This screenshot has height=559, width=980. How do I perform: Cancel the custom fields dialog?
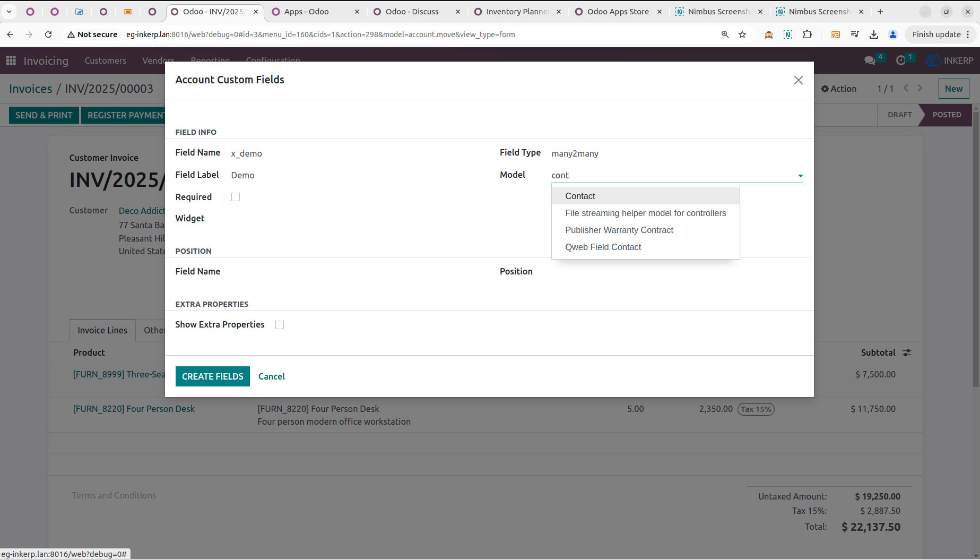pyautogui.click(x=271, y=376)
